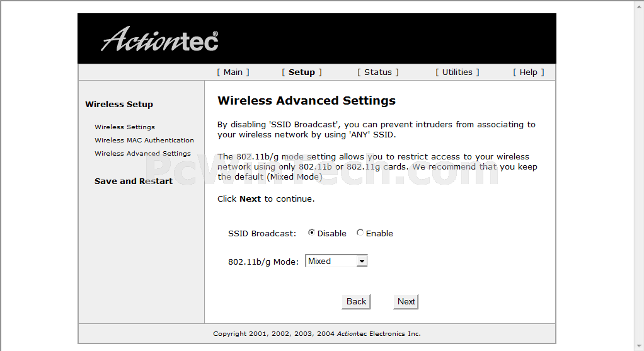
Task: Go to Wireless Settings in sidebar
Action: pos(124,127)
